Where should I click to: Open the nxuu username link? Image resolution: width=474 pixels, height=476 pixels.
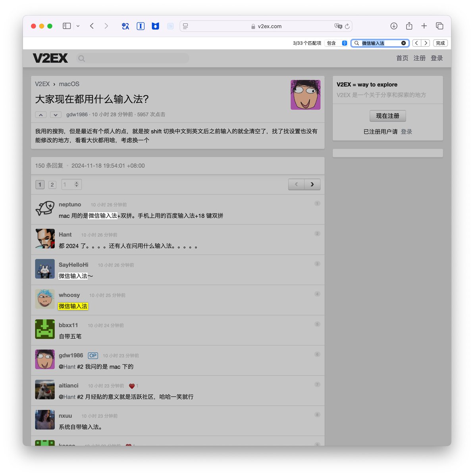pos(66,416)
